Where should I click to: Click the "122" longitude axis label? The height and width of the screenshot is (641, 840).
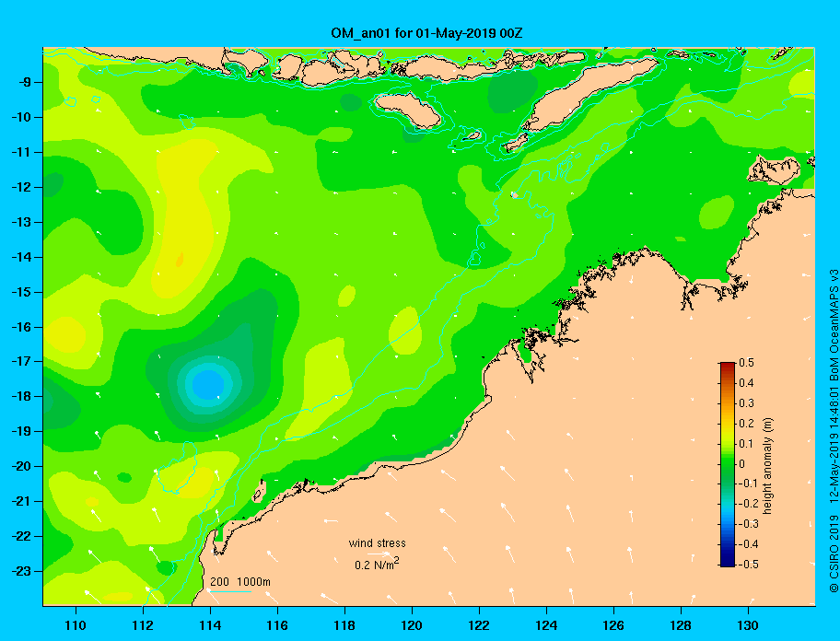479,625
